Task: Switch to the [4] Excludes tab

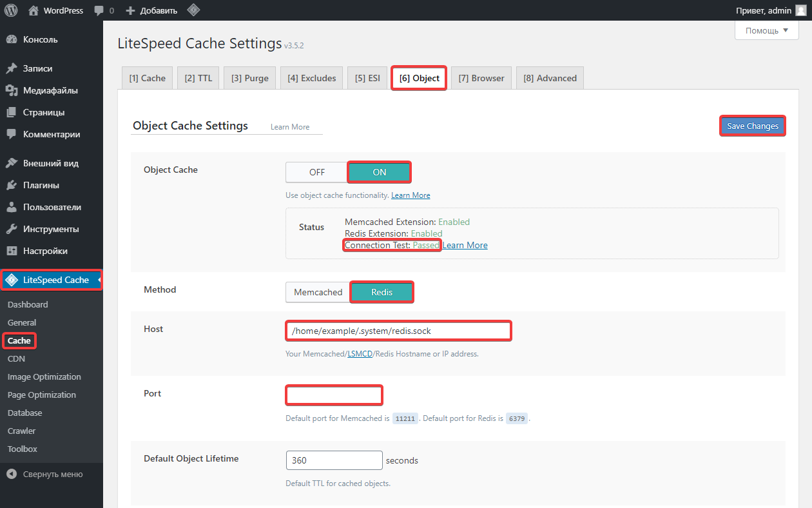Action: pos(312,78)
